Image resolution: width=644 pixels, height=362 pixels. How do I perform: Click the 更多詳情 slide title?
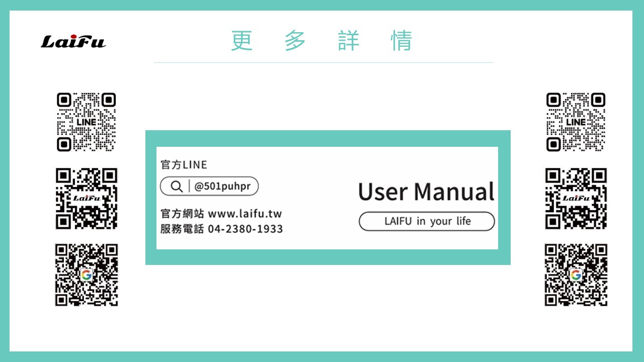point(322,41)
